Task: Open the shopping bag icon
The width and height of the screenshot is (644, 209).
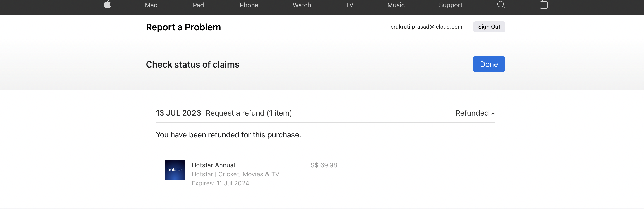Action: click(x=543, y=5)
